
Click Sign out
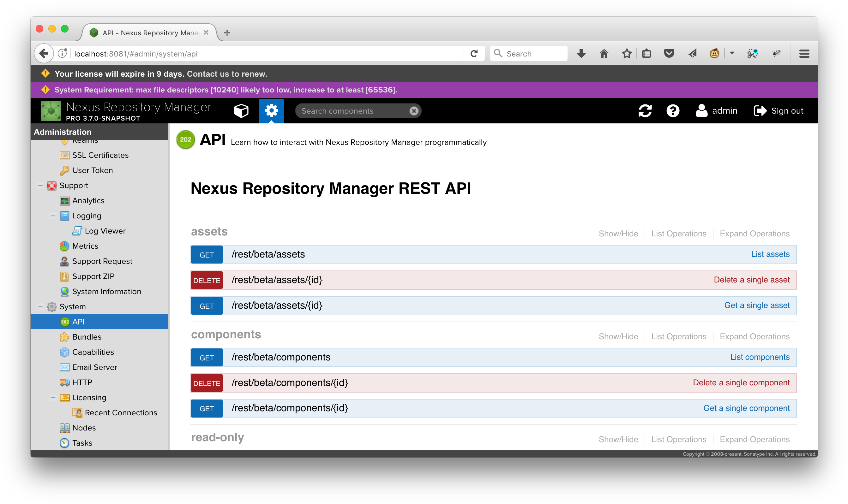pos(778,111)
